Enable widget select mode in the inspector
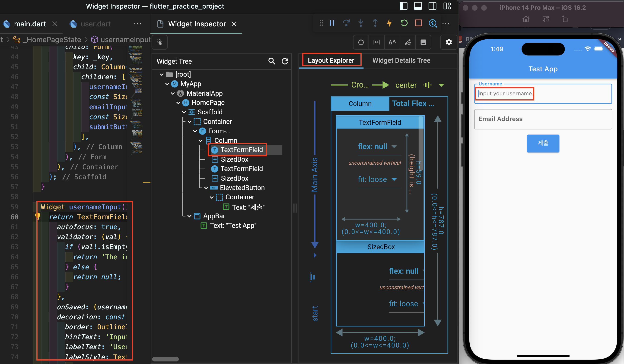The height and width of the screenshot is (364, 624). (x=159, y=42)
